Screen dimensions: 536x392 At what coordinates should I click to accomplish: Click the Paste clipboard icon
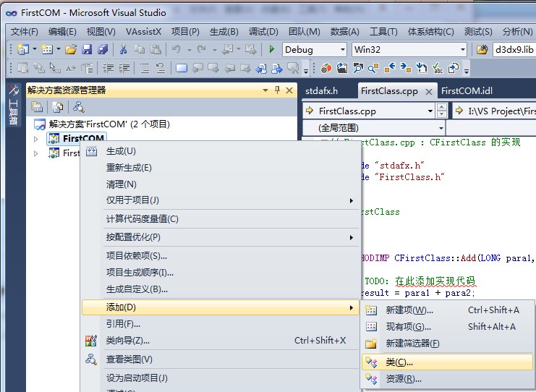click(156, 50)
